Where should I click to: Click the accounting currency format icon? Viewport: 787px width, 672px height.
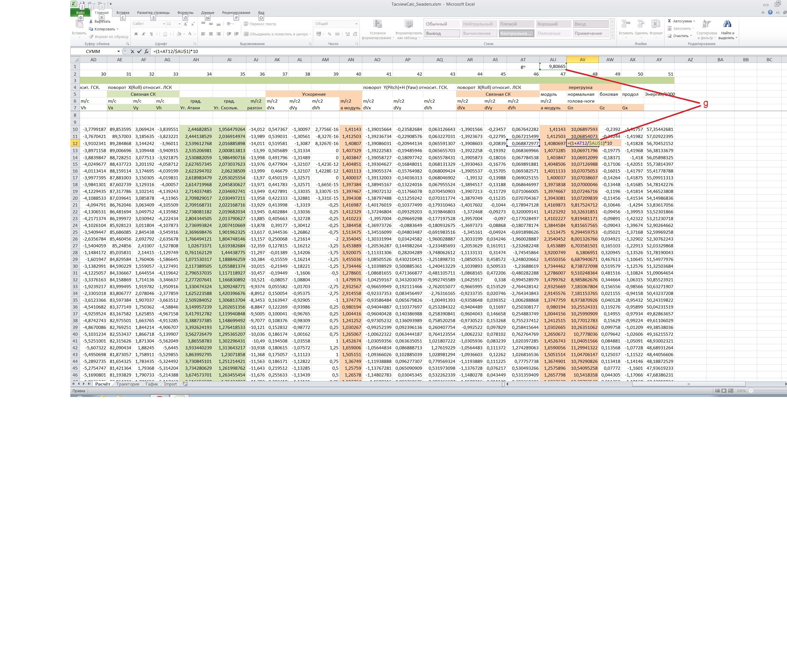pos(319,34)
